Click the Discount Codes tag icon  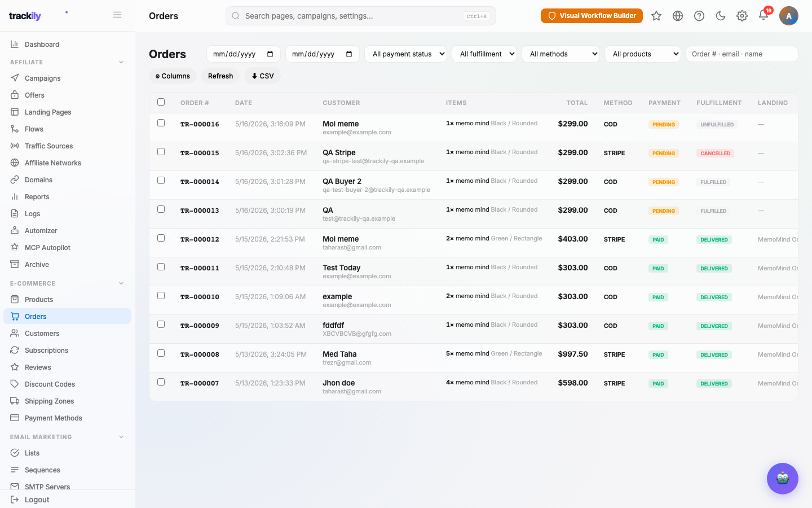(15, 384)
